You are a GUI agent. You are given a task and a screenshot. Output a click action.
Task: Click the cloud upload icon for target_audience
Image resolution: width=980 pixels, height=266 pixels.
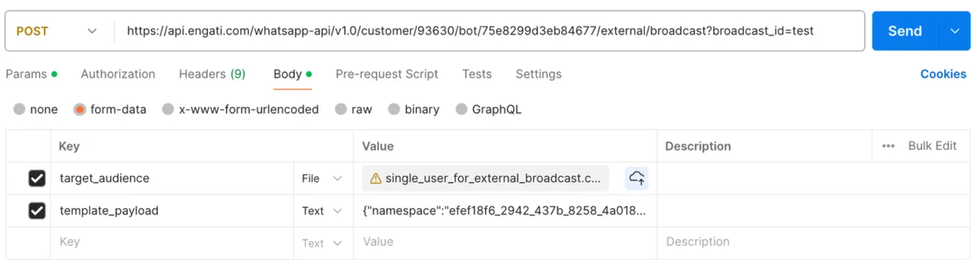[x=637, y=178]
